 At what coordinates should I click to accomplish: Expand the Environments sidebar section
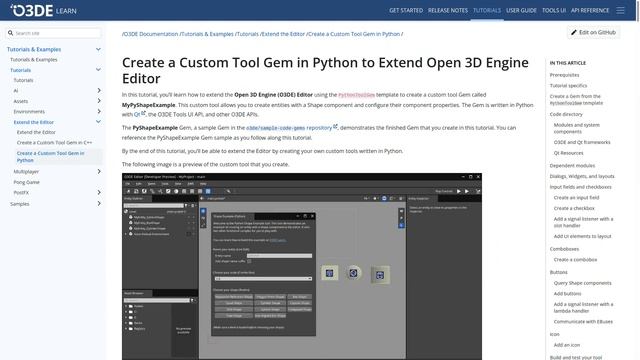tap(99, 111)
